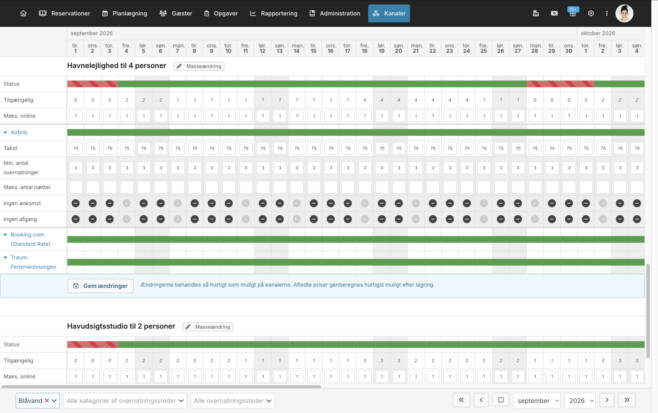This screenshot has height=413, width=658.
Task: Go to previous period with single-left arrow
Action: tap(481, 400)
